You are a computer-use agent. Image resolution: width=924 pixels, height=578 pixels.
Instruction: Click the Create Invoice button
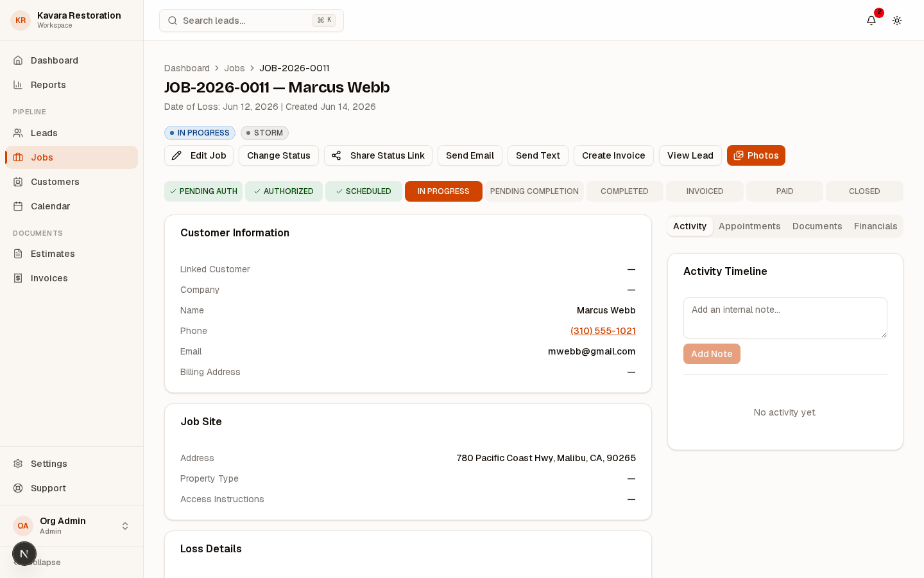tap(613, 155)
